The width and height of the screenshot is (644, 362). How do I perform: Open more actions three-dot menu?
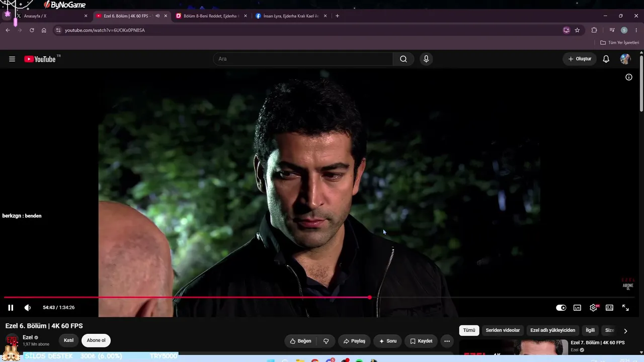pyautogui.click(x=447, y=341)
